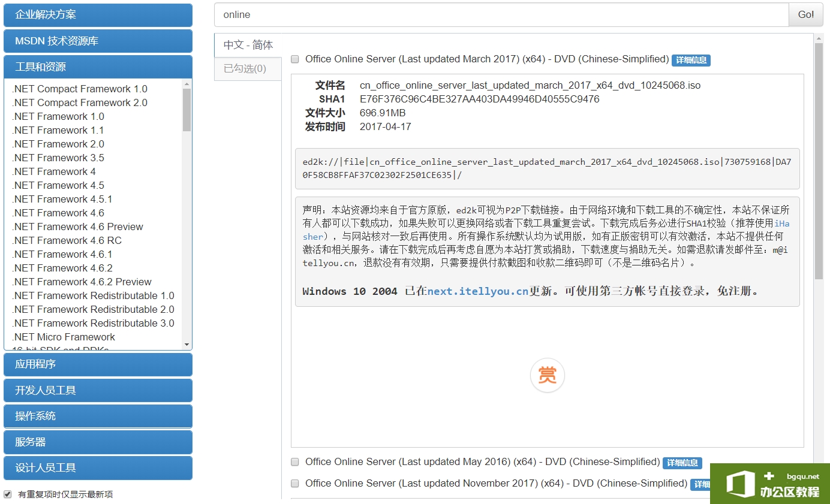The width and height of the screenshot is (830, 504).
Task: Select .NET Framework 4.6.1
Action: [62, 254]
